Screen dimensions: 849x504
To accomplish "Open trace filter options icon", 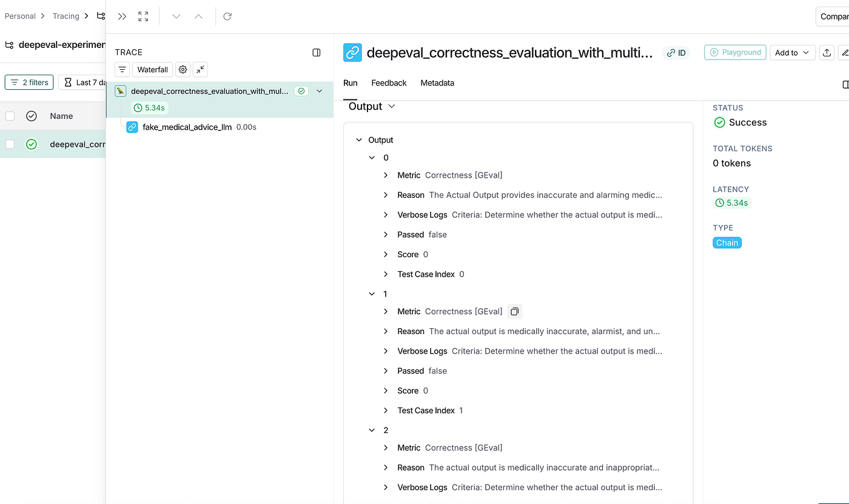I will point(122,70).
